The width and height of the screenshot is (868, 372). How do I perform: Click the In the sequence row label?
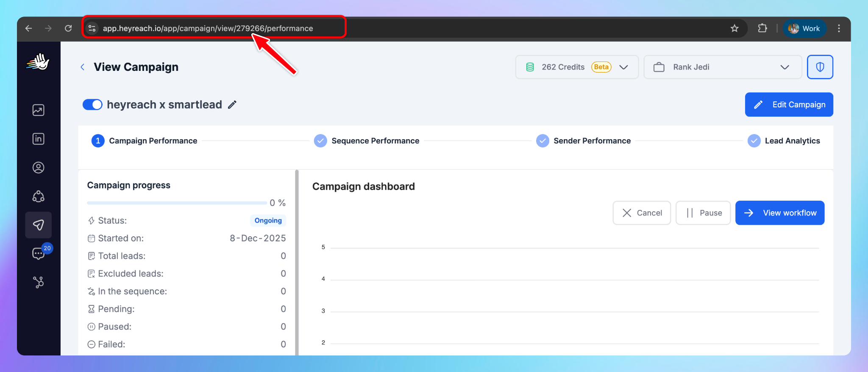(x=133, y=291)
